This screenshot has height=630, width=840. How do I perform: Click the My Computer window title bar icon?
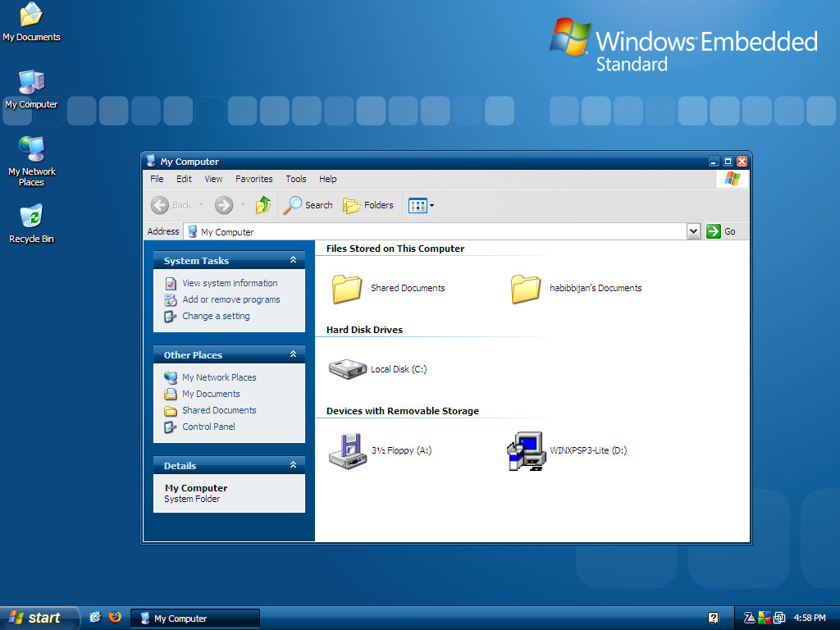tap(151, 161)
